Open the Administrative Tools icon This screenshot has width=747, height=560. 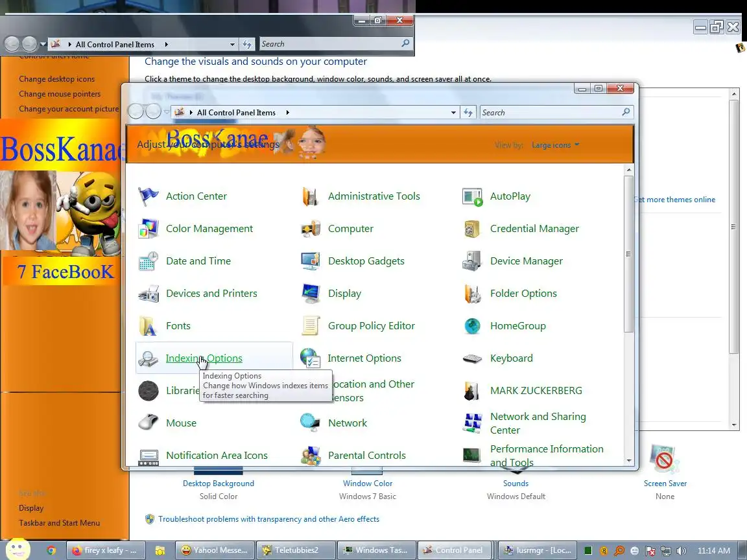pos(310,196)
